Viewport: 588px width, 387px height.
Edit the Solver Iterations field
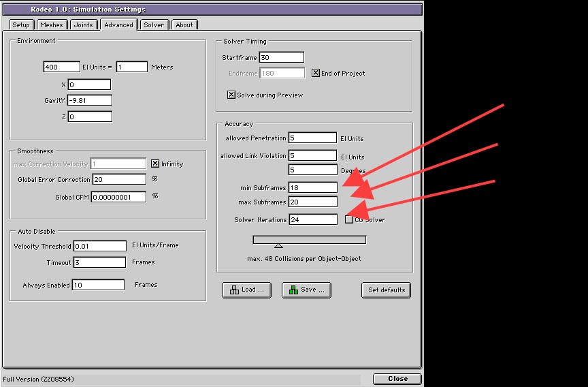pyautogui.click(x=312, y=219)
